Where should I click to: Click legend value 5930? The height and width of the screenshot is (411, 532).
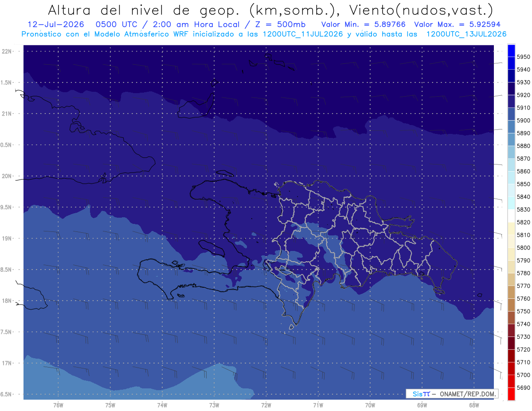pyautogui.click(x=523, y=82)
